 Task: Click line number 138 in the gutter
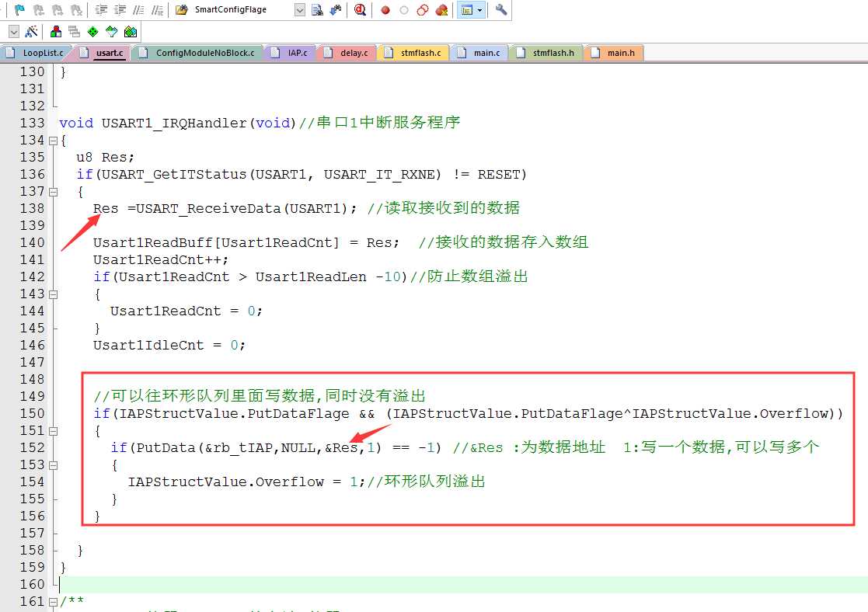(x=32, y=209)
